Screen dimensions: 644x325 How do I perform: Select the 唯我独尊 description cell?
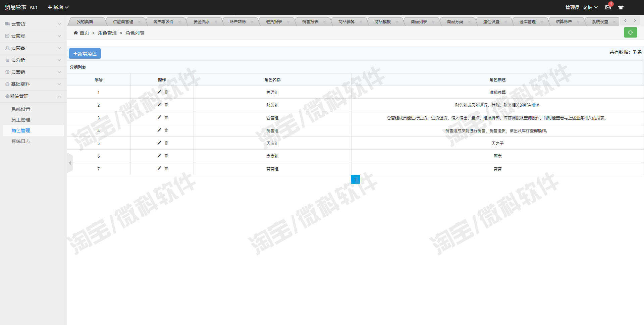click(497, 92)
